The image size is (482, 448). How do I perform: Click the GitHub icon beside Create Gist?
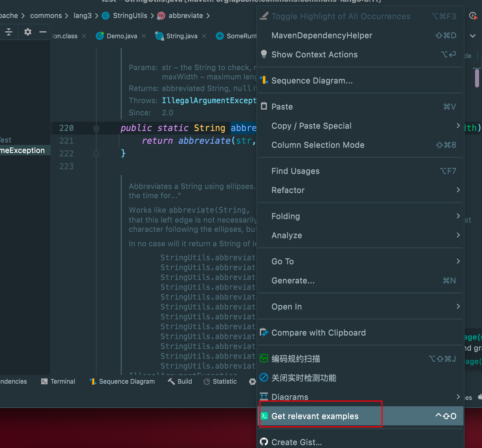pyautogui.click(x=264, y=442)
